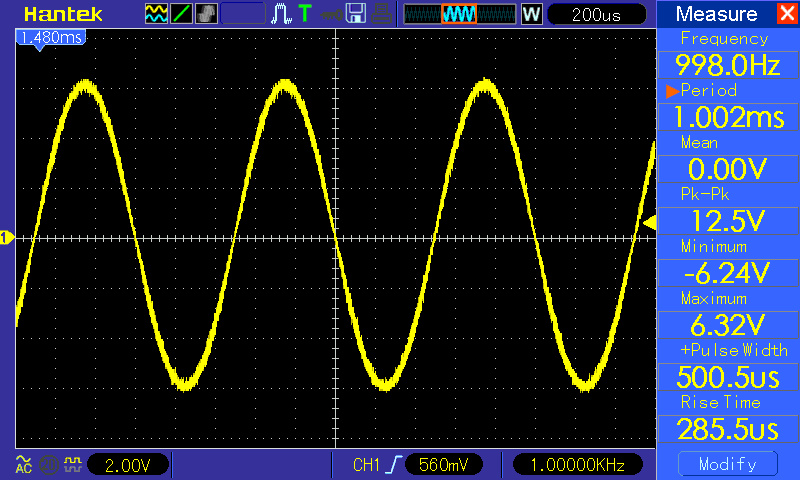Click the 560mV trigger level value
Screen dimensions: 800x480
[444, 464]
